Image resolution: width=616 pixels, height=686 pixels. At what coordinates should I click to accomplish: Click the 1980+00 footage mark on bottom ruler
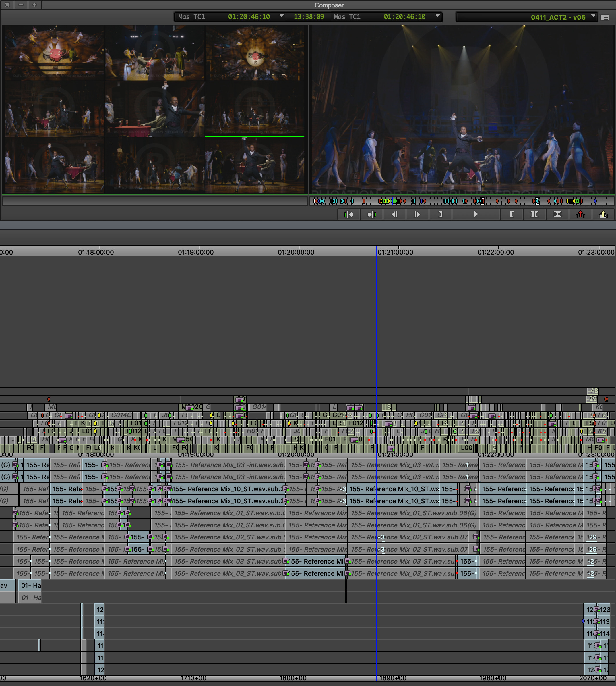493,678
